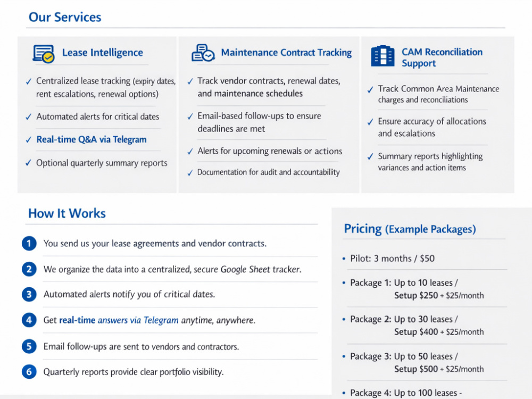Click checkmark beside Email-based follow-ups
The width and height of the screenshot is (532, 399).
(190, 117)
